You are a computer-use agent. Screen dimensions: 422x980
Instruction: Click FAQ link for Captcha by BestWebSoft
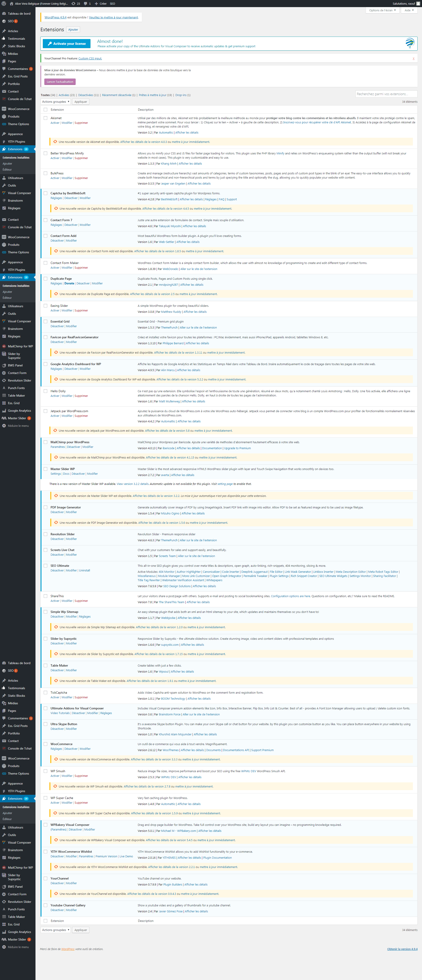[x=222, y=199]
